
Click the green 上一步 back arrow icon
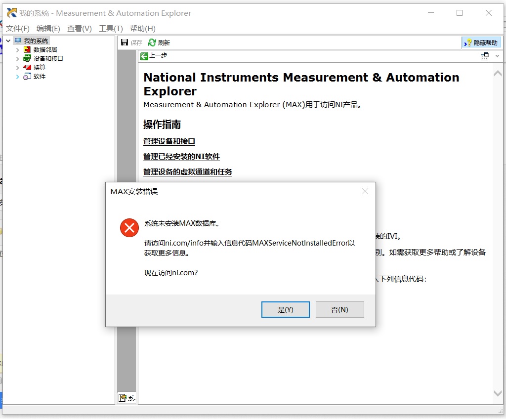click(x=144, y=56)
